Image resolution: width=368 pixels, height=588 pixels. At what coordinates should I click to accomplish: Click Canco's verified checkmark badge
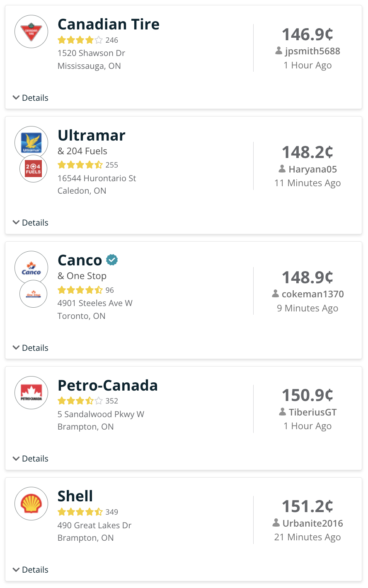[x=112, y=260]
